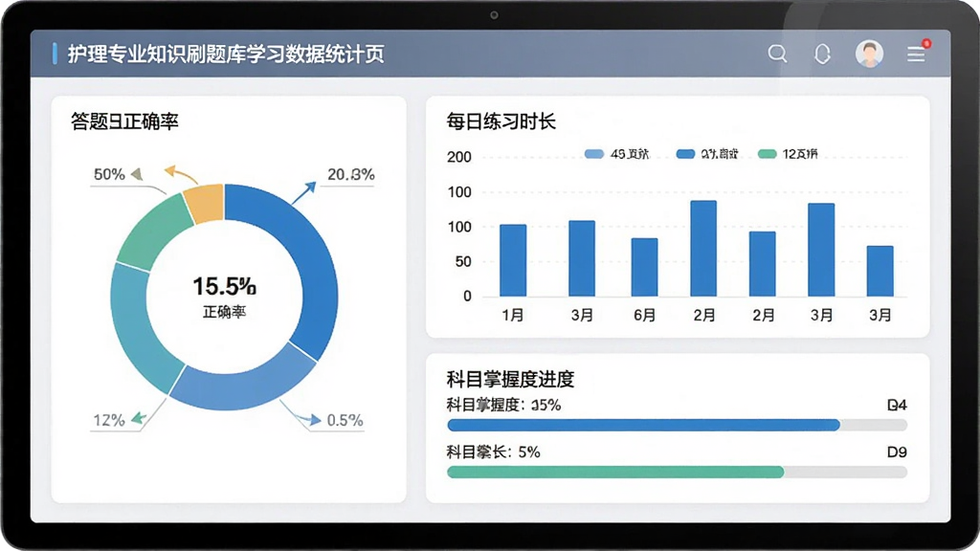Select the orange donut chart segment
The height and width of the screenshot is (551, 980).
[x=205, y=204]
